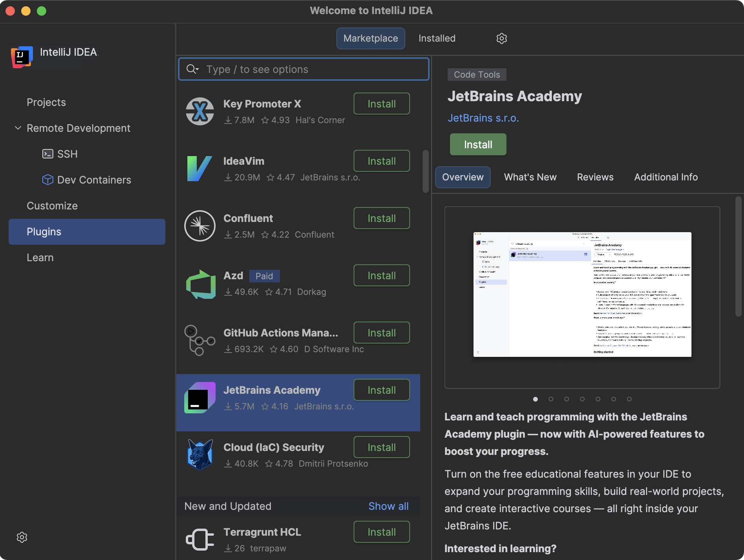Click the GitHub Actions Manager plugin icon

[x=200, y=340]
